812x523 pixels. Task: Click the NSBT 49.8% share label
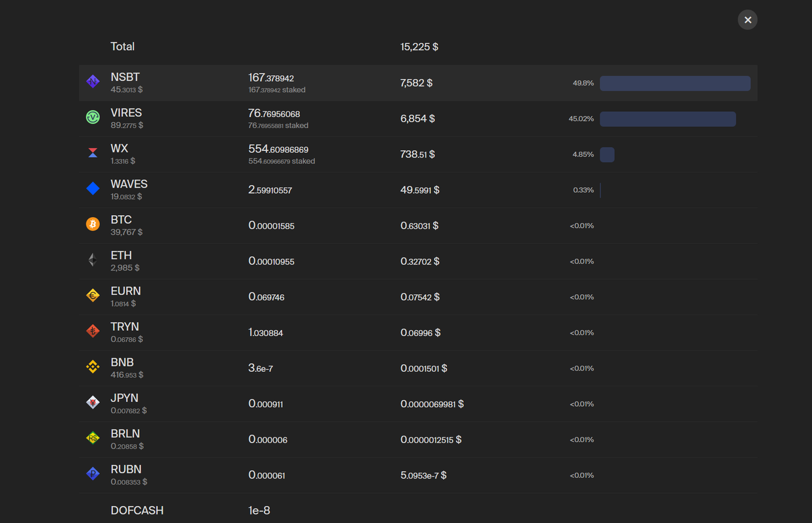pos(583,83)
